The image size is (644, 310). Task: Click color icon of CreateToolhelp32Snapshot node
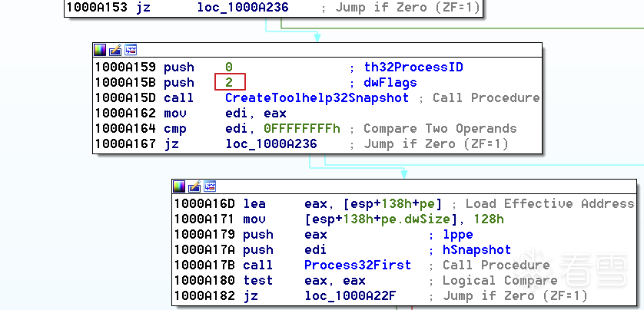100,50
